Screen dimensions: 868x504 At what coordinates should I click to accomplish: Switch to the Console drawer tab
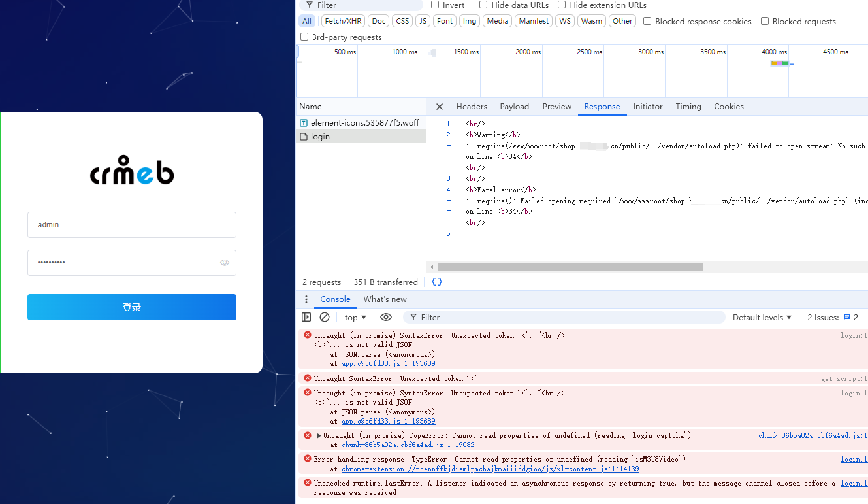tap(335, 299)
